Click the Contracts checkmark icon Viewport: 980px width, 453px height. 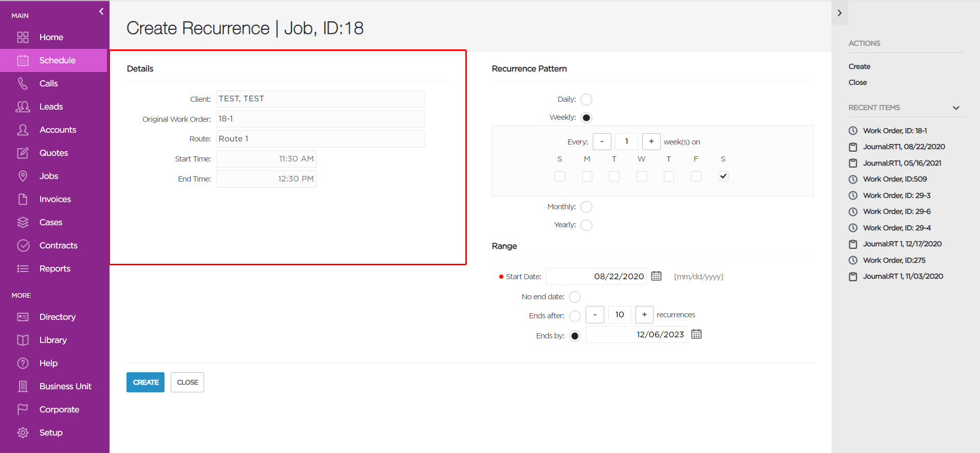(x=23, y=245)
